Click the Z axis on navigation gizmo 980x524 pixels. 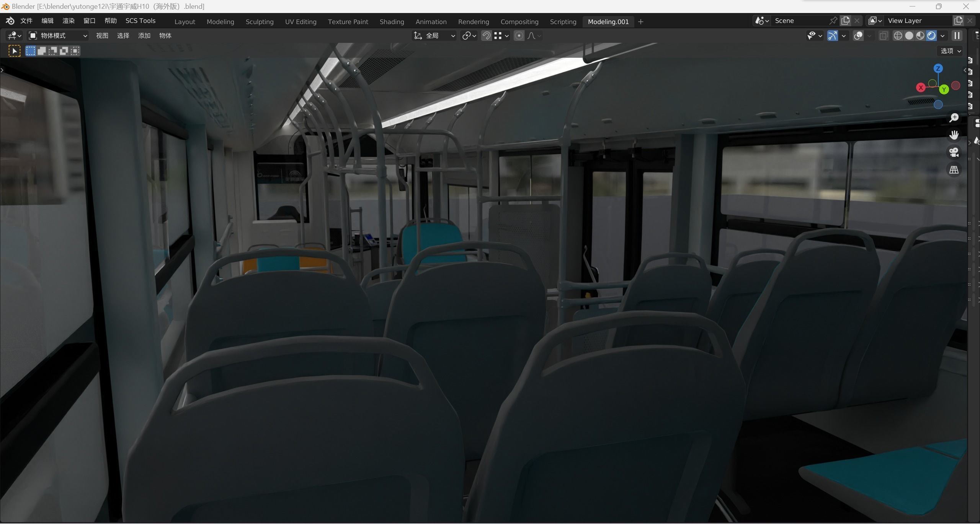[938, 68]
